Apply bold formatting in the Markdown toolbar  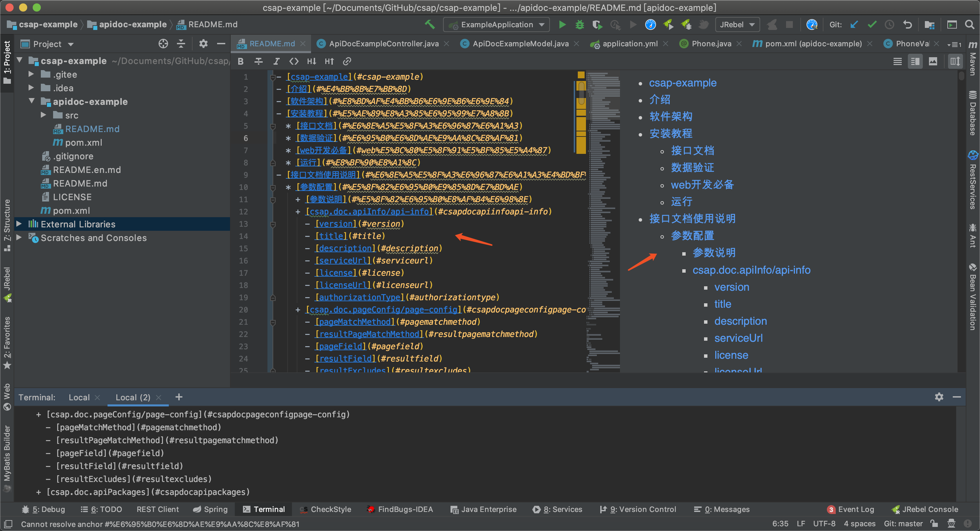point(241,61)
